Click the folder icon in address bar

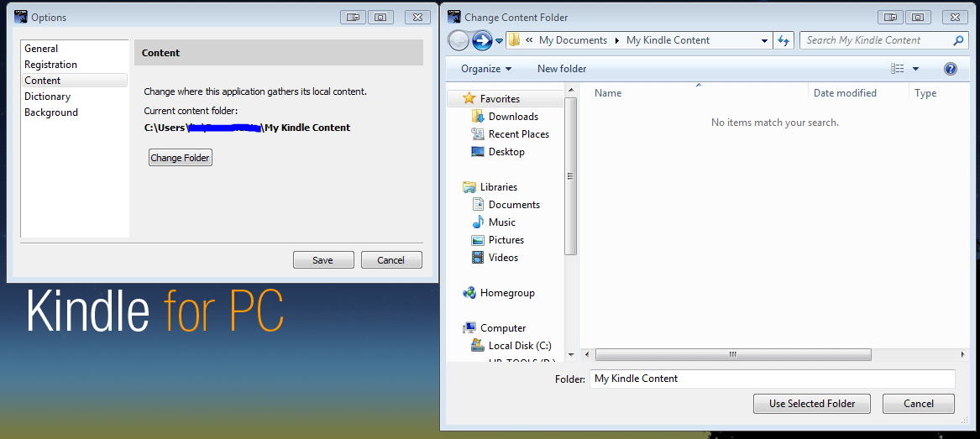(x=515, y=40)
